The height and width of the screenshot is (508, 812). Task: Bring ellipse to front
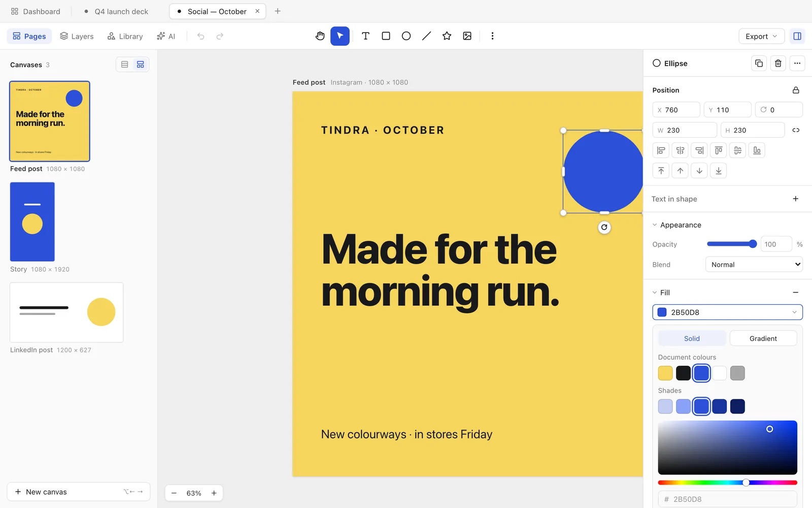pos(661,171)
